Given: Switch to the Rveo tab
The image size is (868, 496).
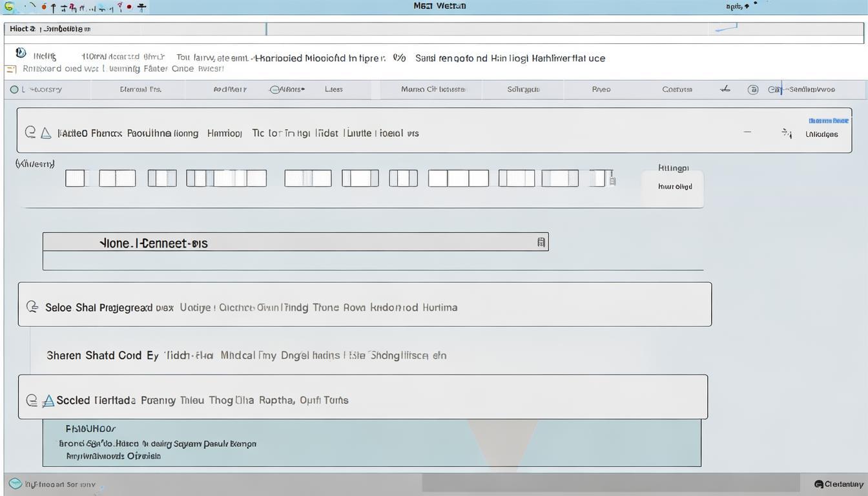Looking at the screenshot, I should coord(601,90).
